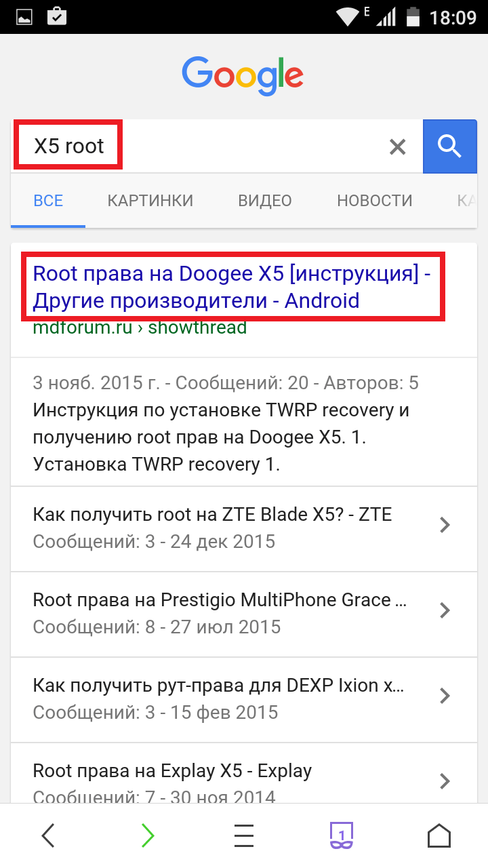This screenshot has height=868, width=488.
Task: Tap the 'Инструкция по установке TWRP recovery' snippet
Action: (221, 437)
